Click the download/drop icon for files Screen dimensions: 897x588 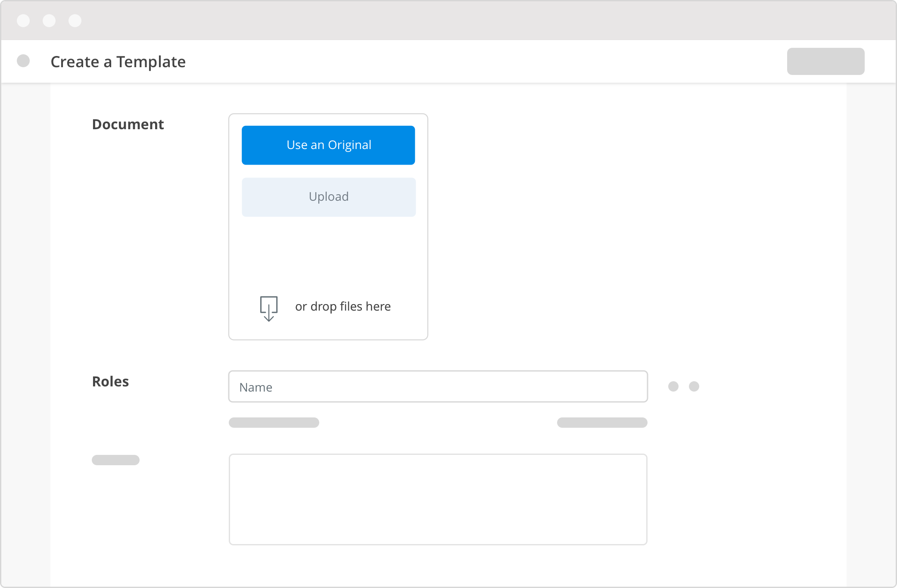269,306
